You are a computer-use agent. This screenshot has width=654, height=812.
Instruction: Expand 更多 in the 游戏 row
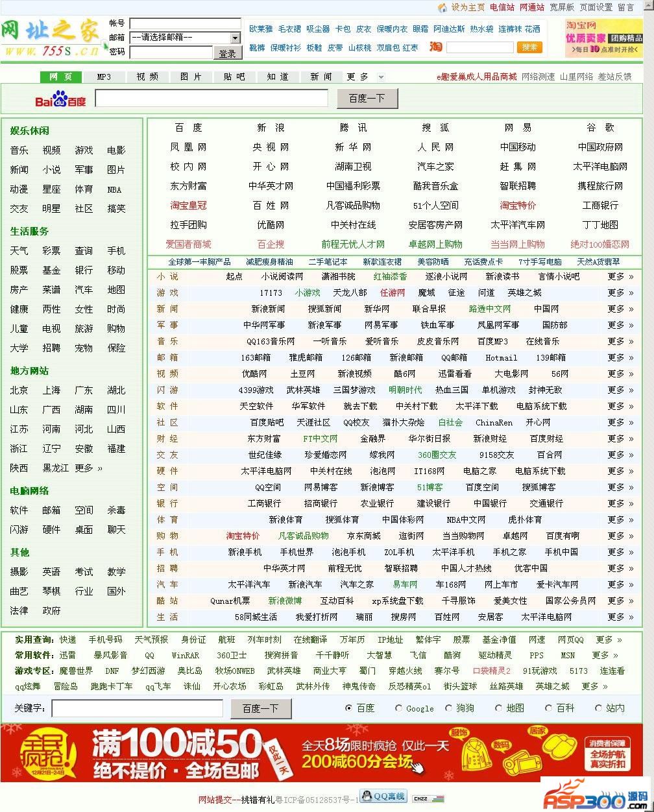point(620,293)
